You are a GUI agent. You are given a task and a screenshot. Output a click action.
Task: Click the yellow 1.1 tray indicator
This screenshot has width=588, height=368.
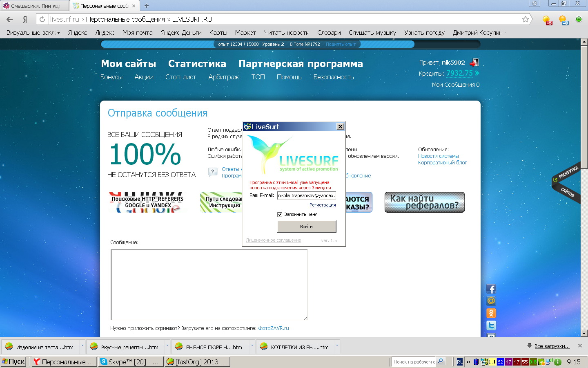point(492,362)
